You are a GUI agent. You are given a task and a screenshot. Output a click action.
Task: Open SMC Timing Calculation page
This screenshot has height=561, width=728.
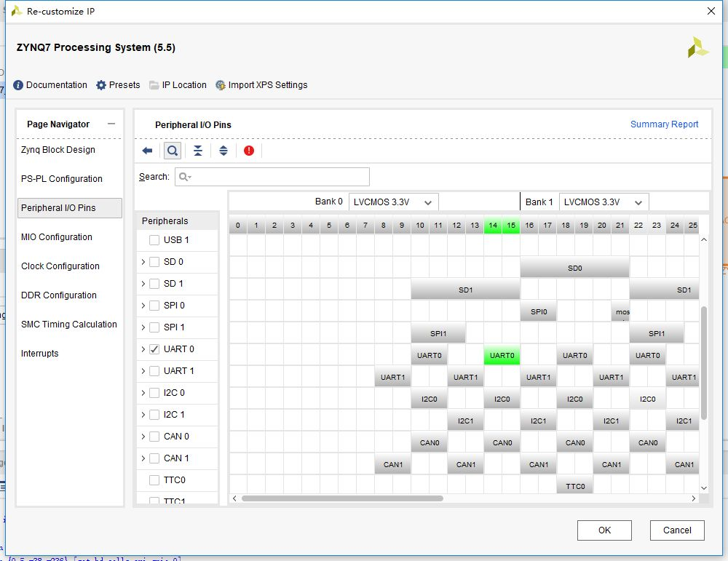(x=68, y=325)
